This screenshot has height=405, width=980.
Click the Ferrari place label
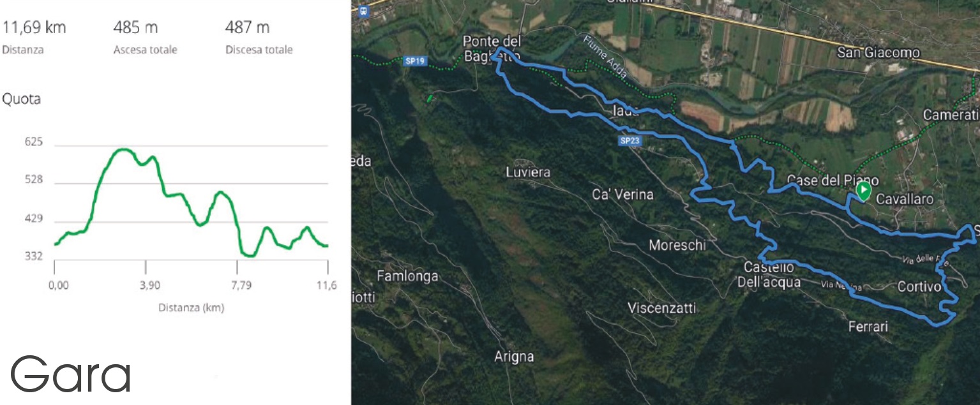(868, 327)
